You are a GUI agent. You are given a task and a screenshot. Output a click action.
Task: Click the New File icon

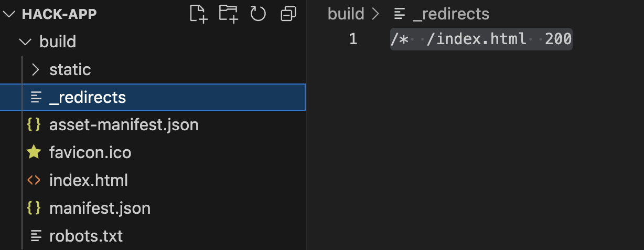click(199, 14)
